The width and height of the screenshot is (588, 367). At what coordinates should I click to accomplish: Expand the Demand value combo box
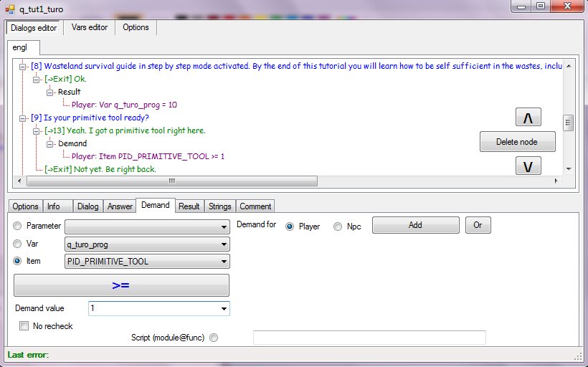pyautogui.click(x=224, y=309)
